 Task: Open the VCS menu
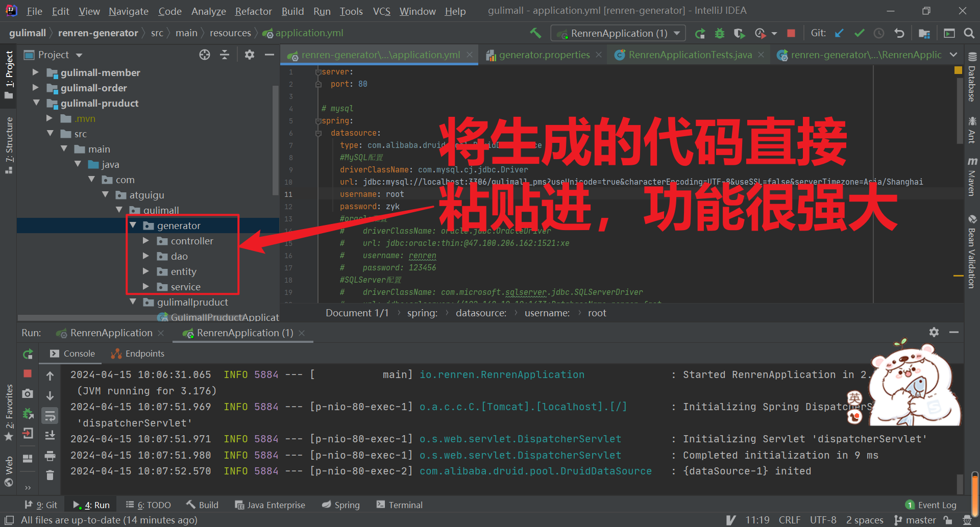(381, 11)
